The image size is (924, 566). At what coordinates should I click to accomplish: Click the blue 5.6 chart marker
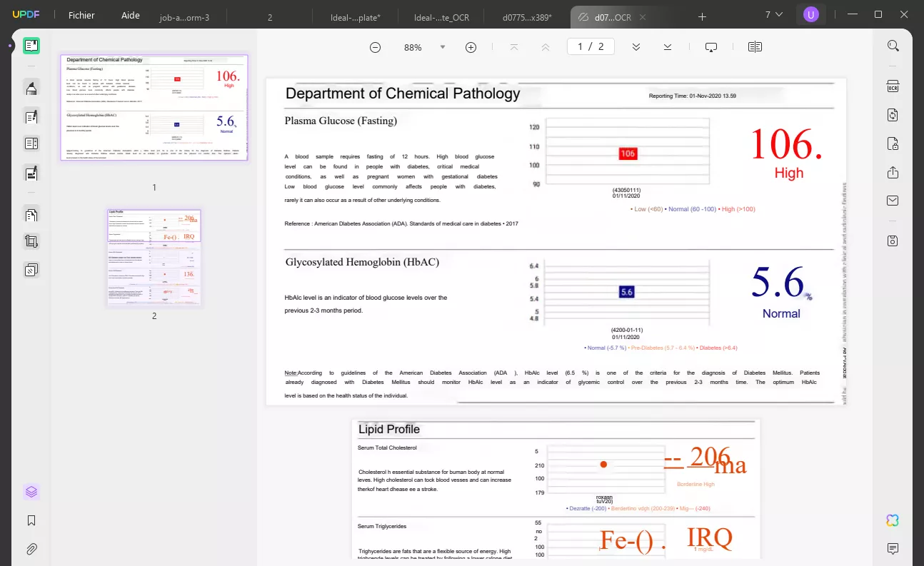627,292
